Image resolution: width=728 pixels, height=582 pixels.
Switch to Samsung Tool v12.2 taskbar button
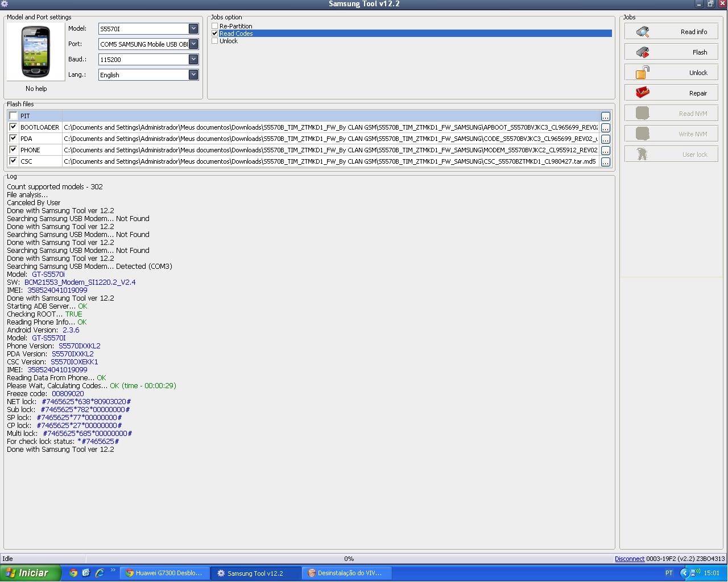coord(255,573)
